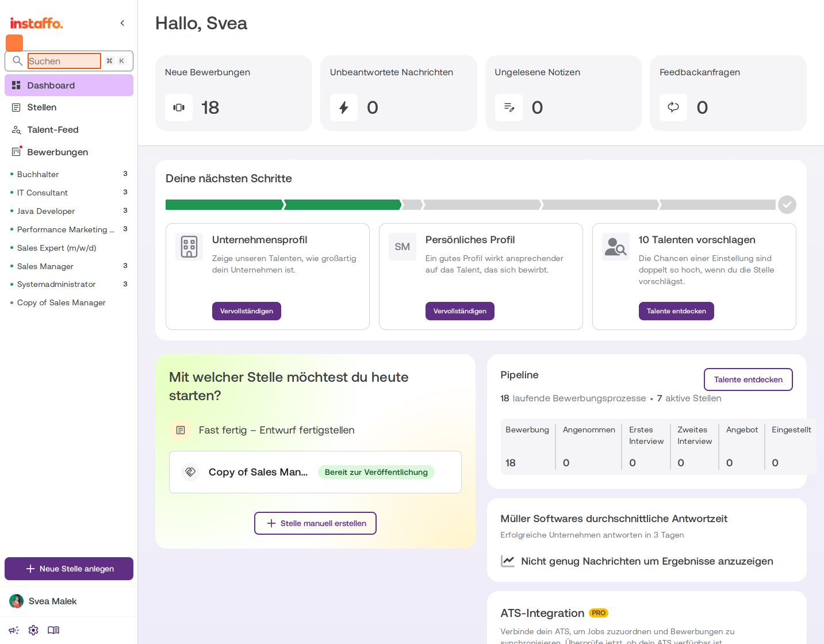Open the Systemadministrator job entry
Screen dimensions: 824x644
point(69,284)
